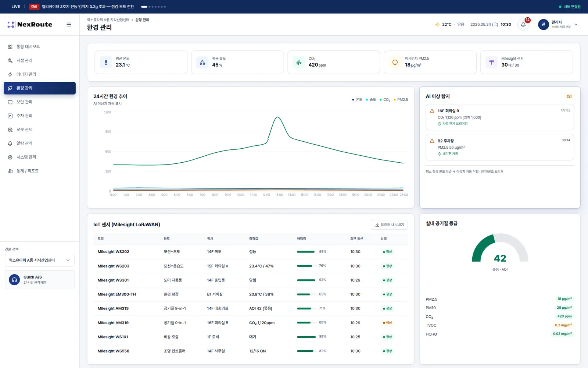Toggle 습도 series in chart legend
Screen dimensions: 588x368
371,100
